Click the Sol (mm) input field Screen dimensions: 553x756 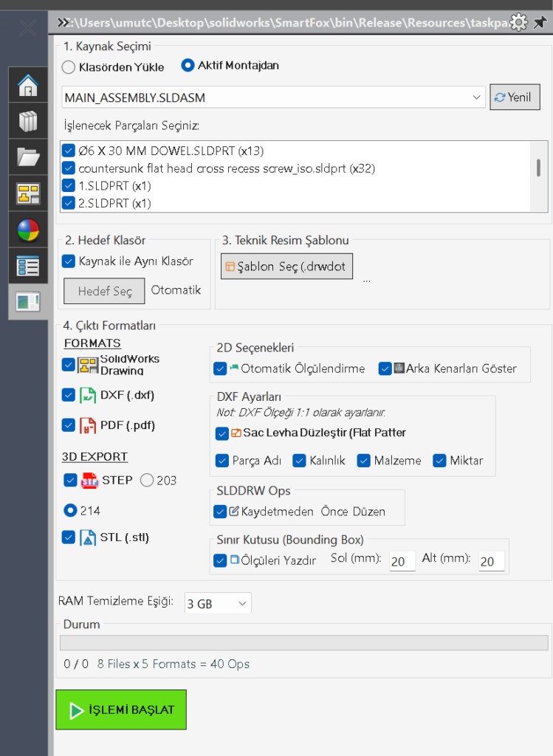[402, 562]
